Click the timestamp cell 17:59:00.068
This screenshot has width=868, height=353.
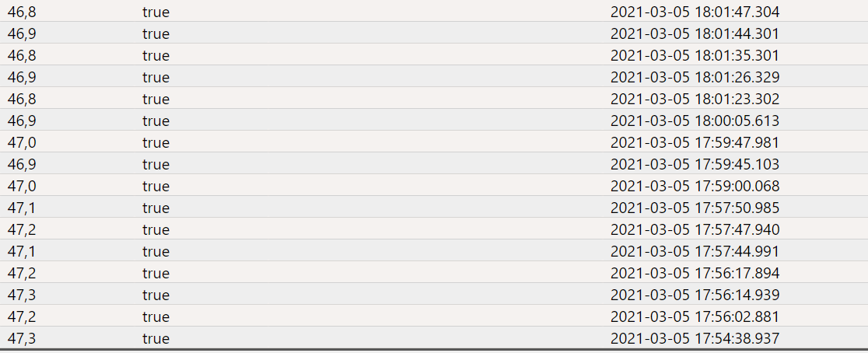click(x=695, y=187)
